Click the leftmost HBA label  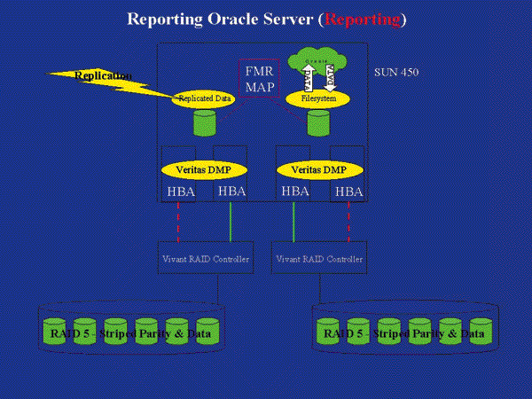coord(181,191)
